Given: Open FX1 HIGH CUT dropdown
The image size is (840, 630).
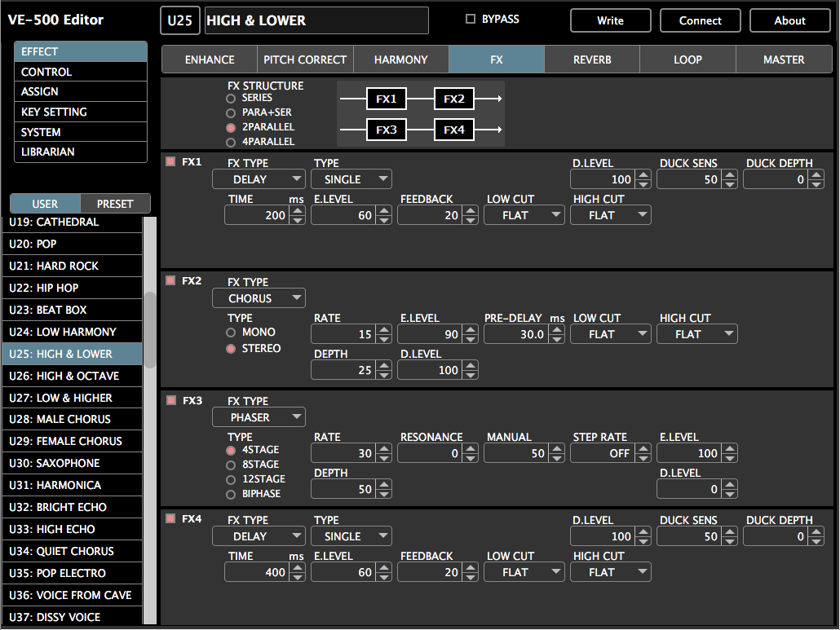Looking at the screenshot, I should 611,214.
